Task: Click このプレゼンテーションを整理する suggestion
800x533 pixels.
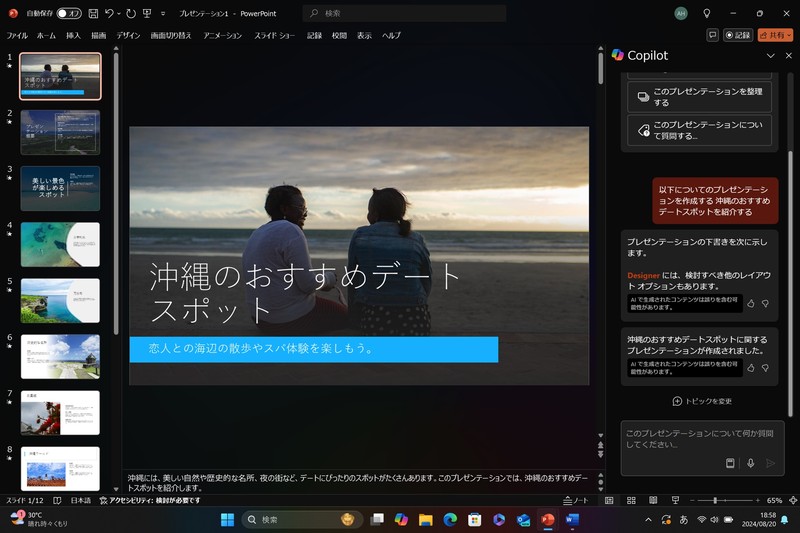Action: pyautogui.click(x=699, y=96)
